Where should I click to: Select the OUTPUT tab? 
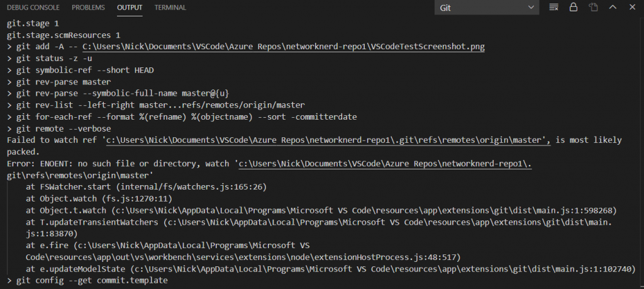click(130, 8)
